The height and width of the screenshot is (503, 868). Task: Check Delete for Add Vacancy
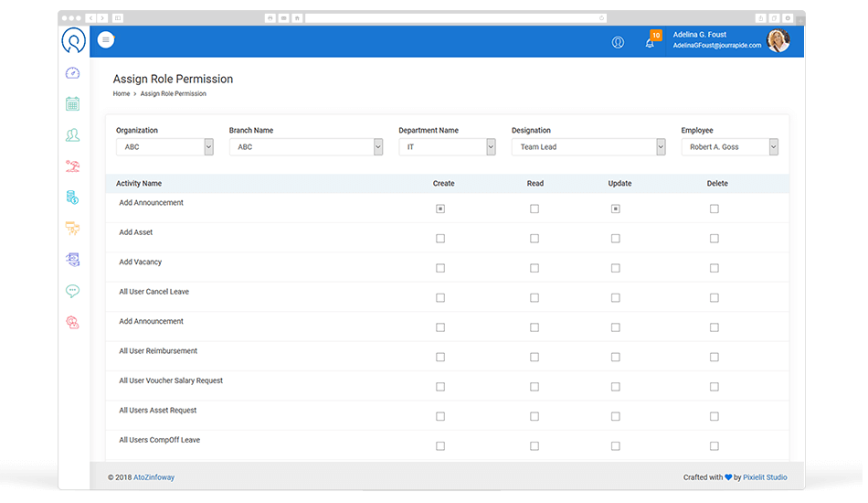click(715, 268)
